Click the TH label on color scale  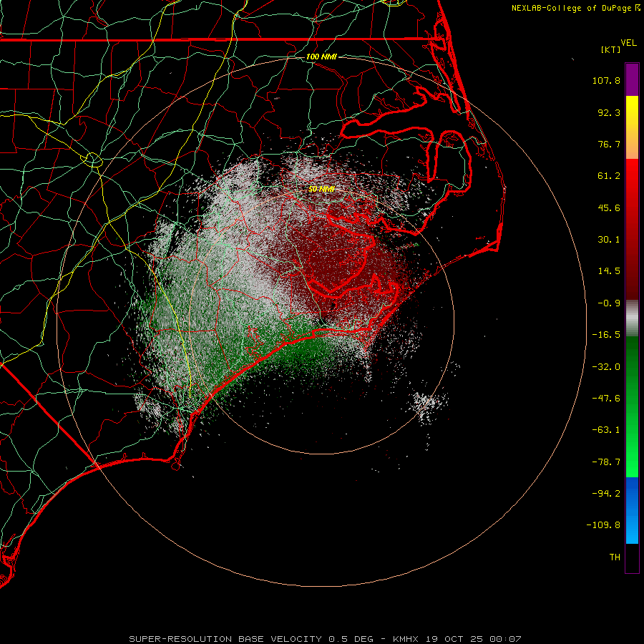(x=615, y=557)
